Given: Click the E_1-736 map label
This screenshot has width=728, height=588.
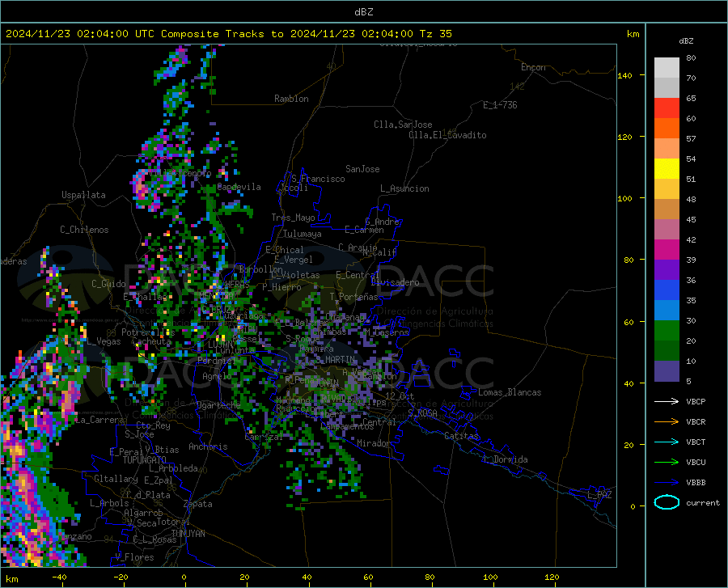Looking at the screenshot, I should [500, 105].
